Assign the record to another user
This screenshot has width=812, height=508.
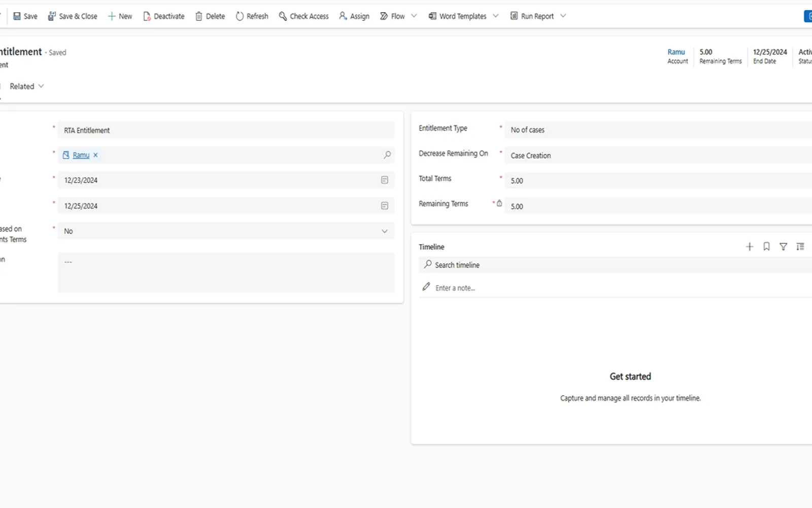354,16
